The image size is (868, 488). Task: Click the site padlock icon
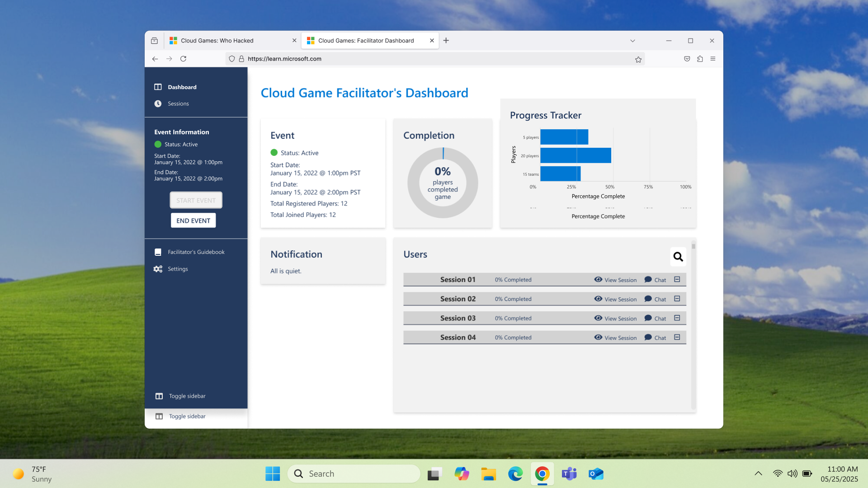tap(241, 59)
